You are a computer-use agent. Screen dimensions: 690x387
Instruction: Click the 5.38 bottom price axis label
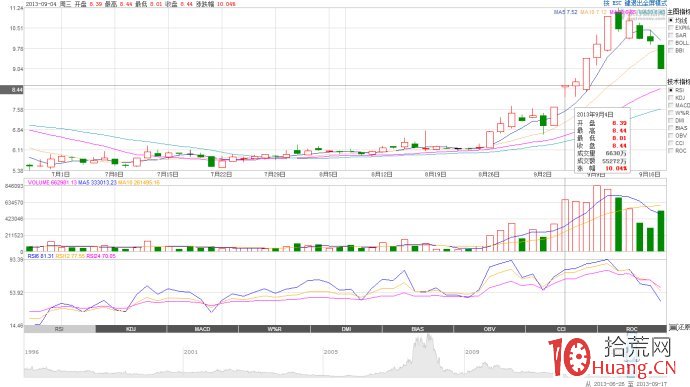[x=17, y=171]
